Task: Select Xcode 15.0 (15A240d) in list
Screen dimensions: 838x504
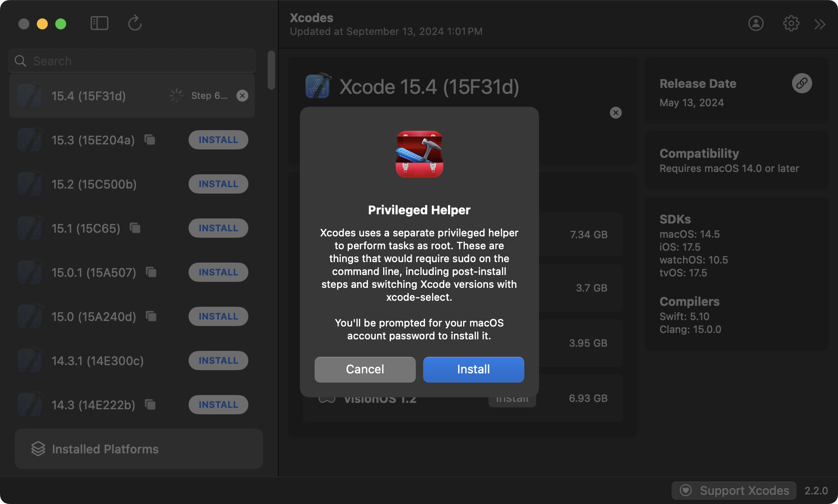Action: 94,317
